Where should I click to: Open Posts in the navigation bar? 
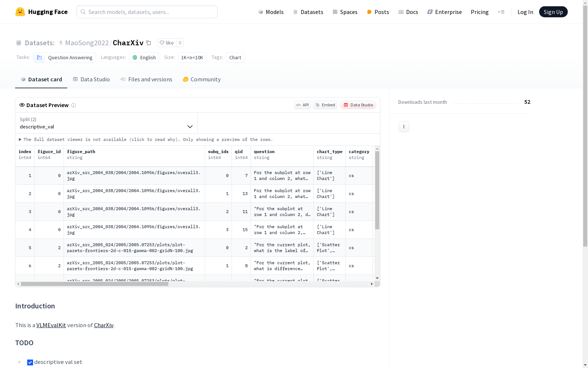(378, 12)
